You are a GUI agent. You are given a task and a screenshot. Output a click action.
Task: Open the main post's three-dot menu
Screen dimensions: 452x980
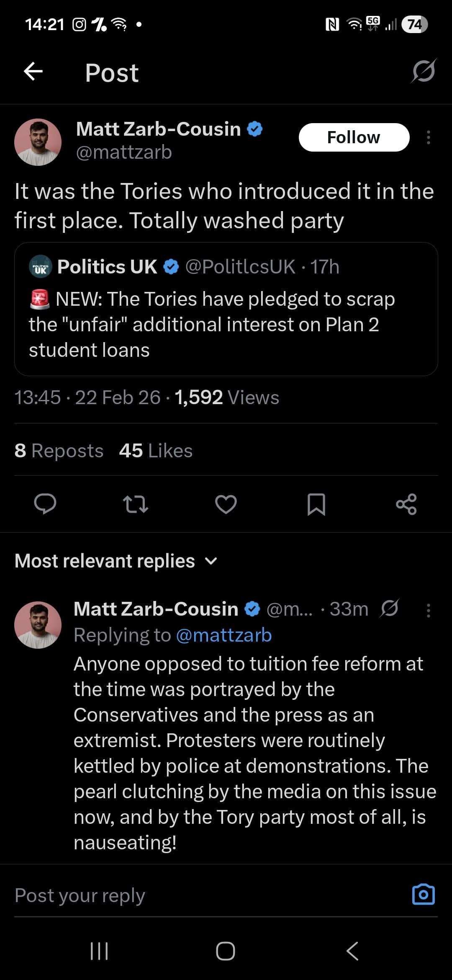428,137
